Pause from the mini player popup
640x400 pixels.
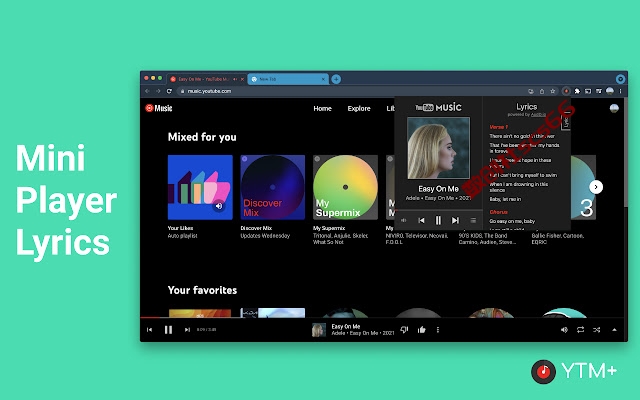coord(438,220)
